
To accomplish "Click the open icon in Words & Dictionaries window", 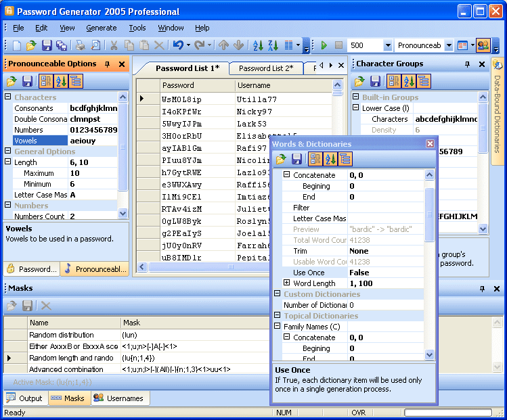I will point(281,159).
